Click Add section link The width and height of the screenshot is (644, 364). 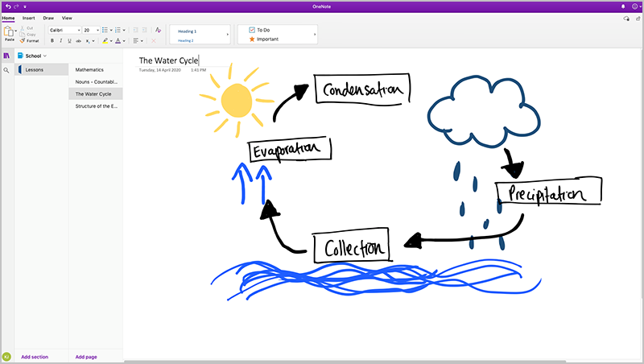[34, 356]
